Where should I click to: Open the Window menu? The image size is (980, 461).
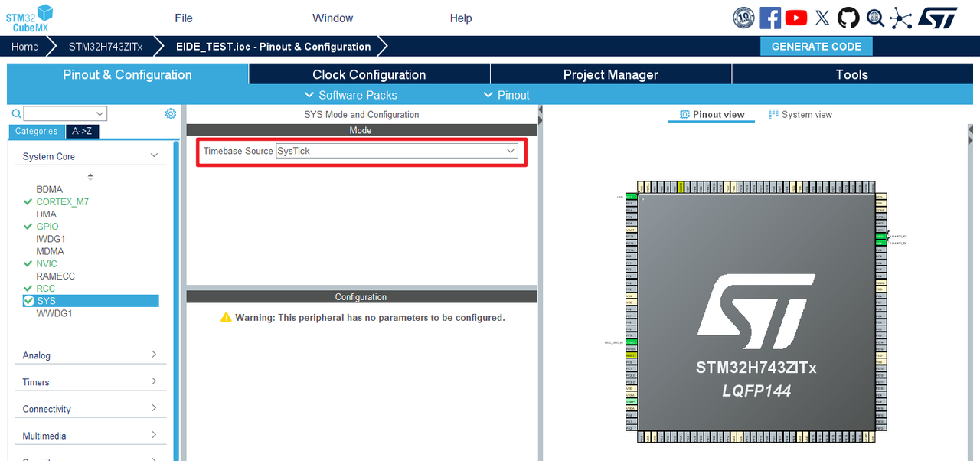pos(333,18)
